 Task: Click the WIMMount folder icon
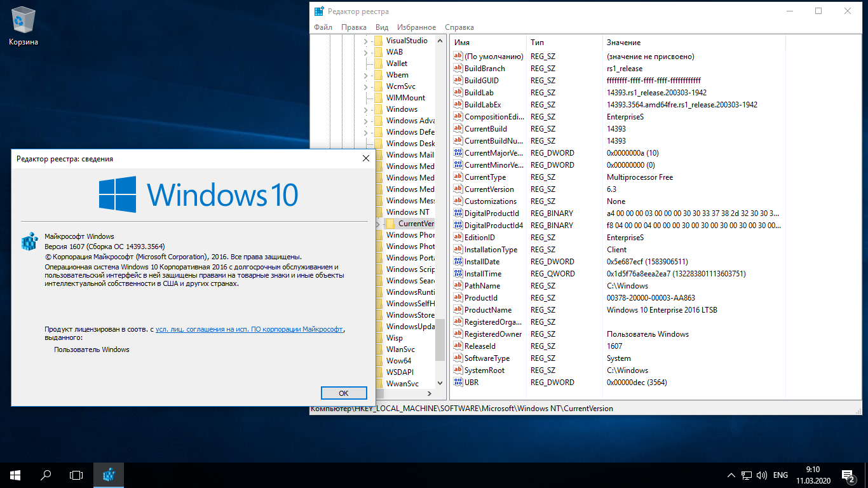[x=378, y=98]
